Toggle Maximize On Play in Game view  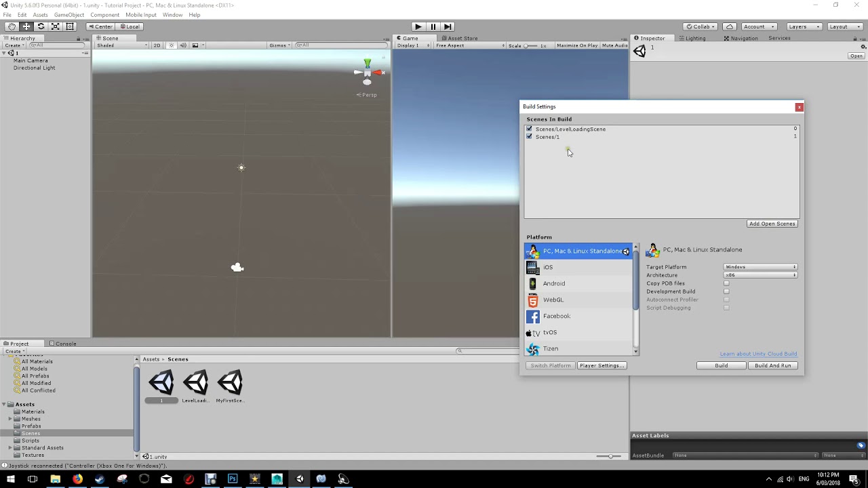(577, 45)
